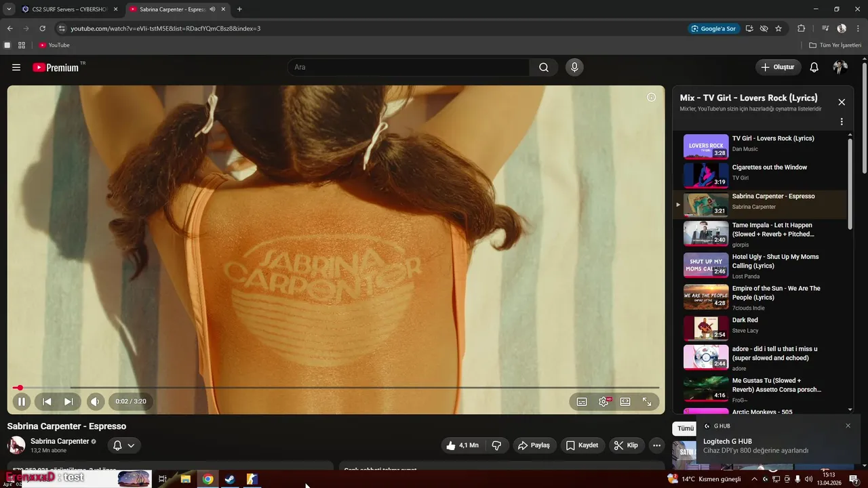868x488 pixels.
Task: Open File Explorer from the taskbar
Action: pos(185,479)
